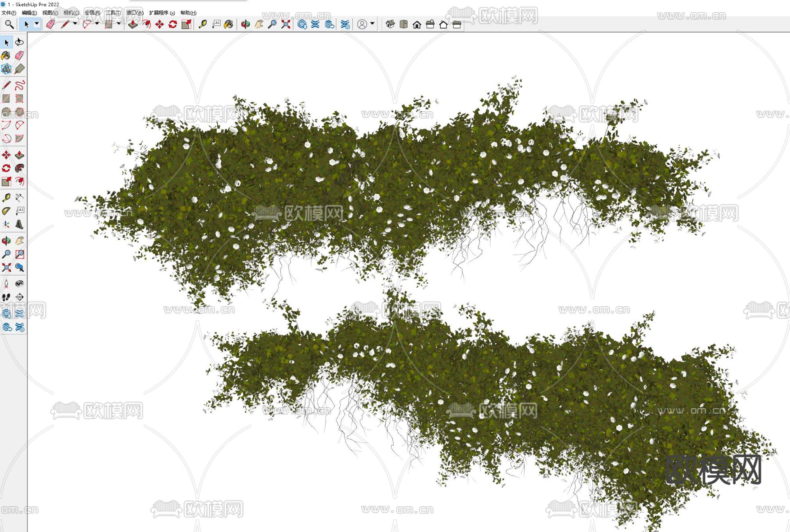
Task: Select the Axes tool
Action: click(6, 224)
